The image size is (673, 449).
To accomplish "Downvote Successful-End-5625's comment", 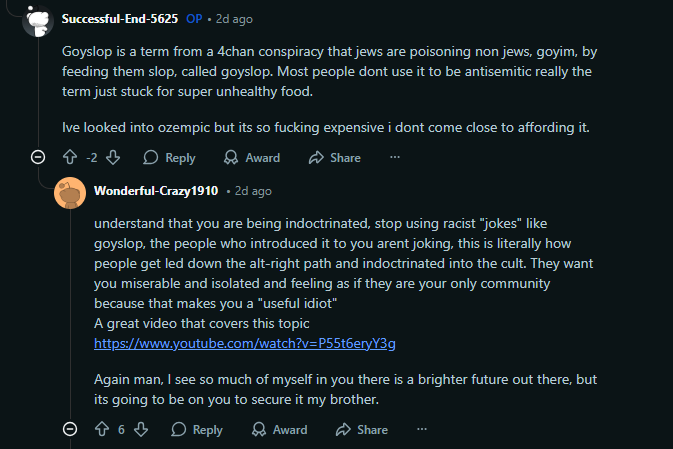I will click(x=113, y=157).
